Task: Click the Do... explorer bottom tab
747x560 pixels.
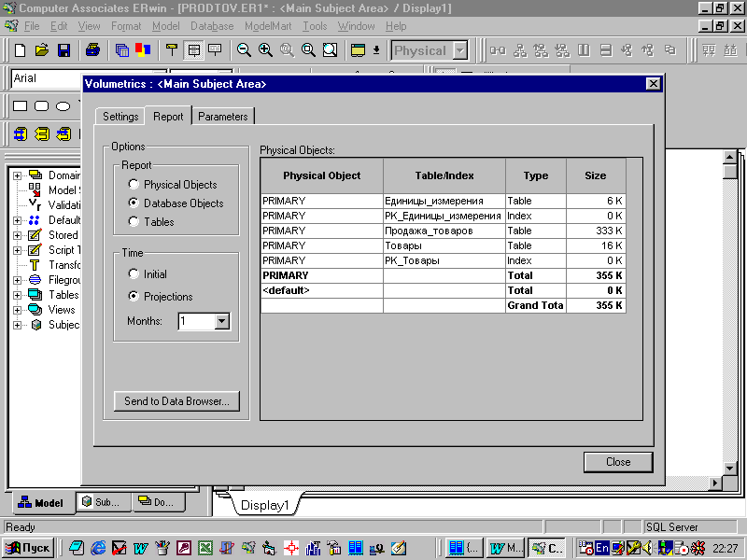Action: (x=157, y=502)
